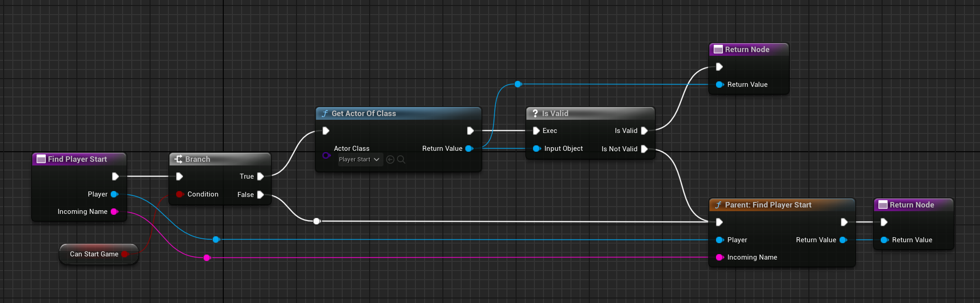The image size is (980, 303).
Task: Click the reroute node on the magenta wire
Action: point(207,258)
